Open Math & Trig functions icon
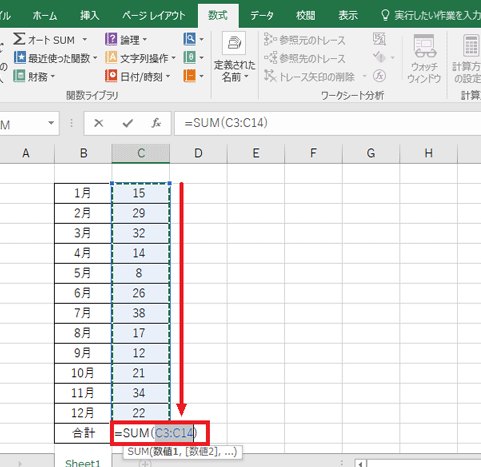This screenshot has height=467, width=481. pos(190,58)
